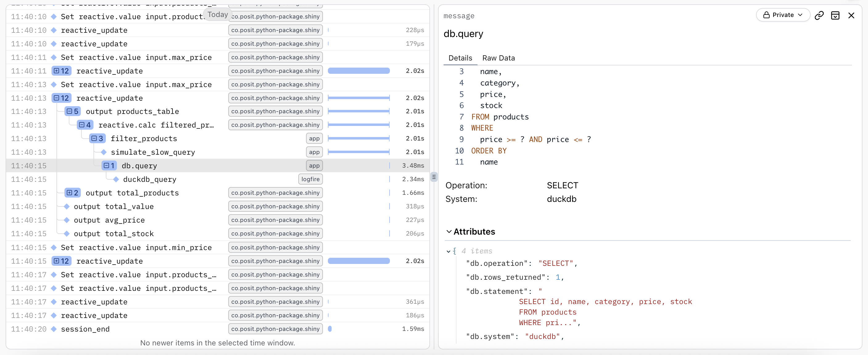Click the lock icon in the Private button

click(766, 15)
